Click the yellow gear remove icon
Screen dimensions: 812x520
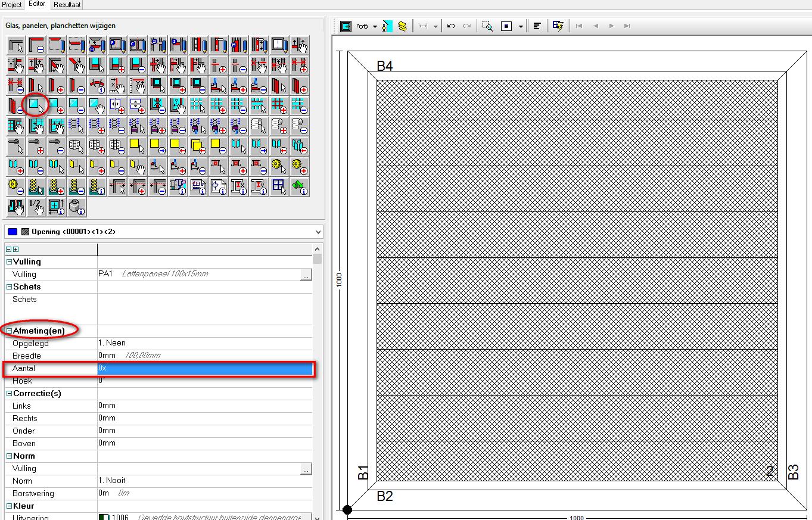(16, 186)
